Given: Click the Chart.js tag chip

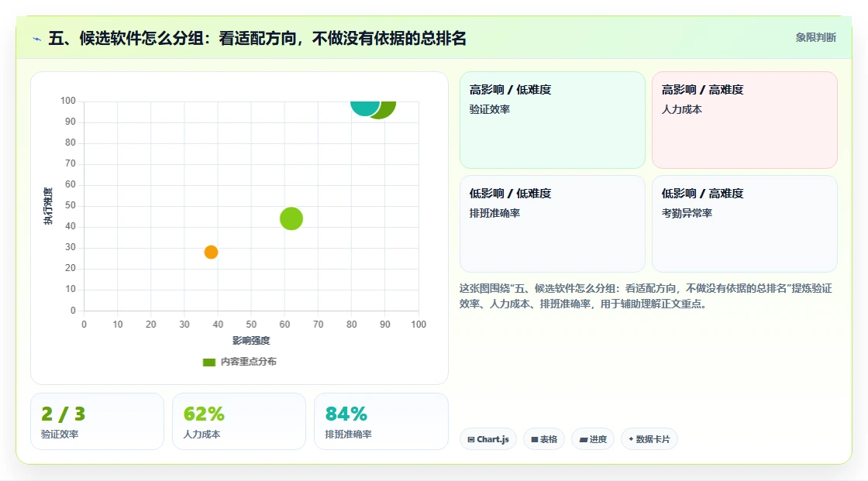Looking at the screenshot, I should 488,439.
